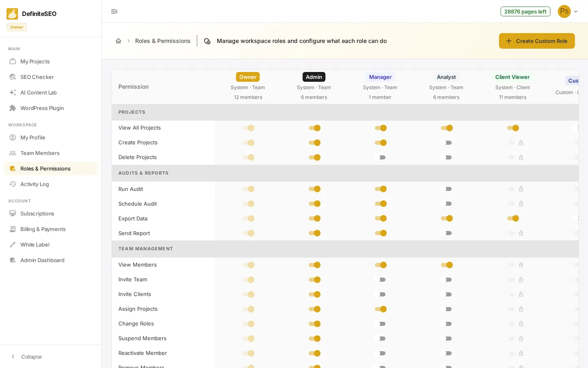Enable Manager's Invite Team permission
Viewport: 588px width, 368px height.
coord(381,280)
